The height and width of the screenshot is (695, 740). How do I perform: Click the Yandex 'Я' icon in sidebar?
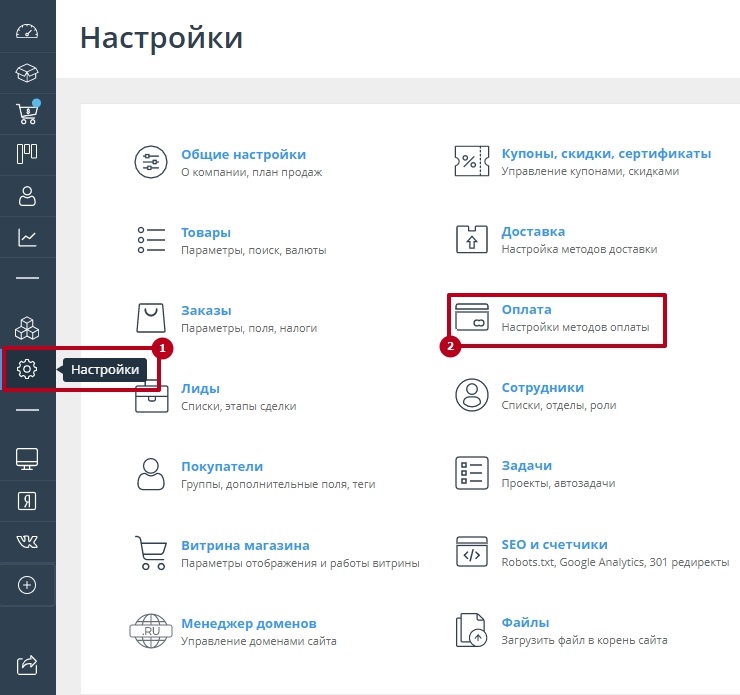(27, 501)
